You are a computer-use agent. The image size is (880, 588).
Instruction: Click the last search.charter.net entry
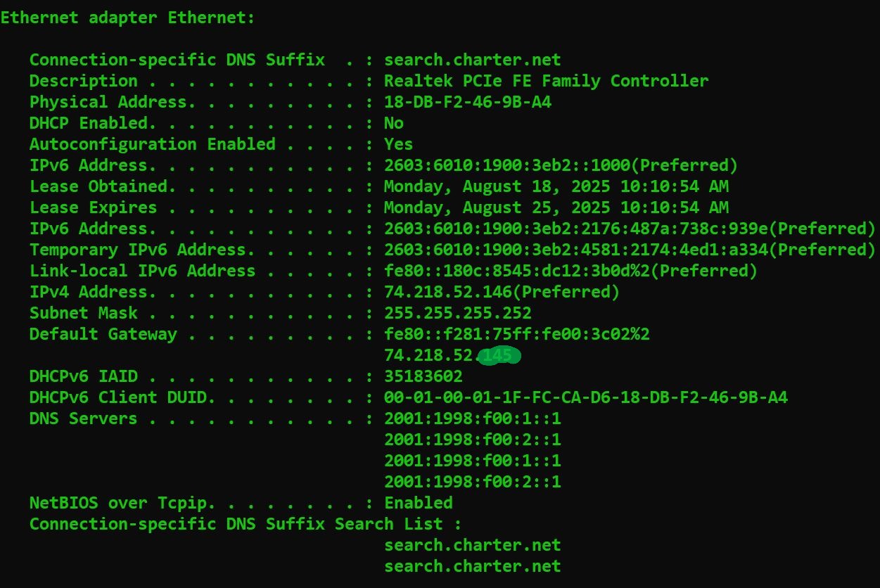click(x=472, y=566)
